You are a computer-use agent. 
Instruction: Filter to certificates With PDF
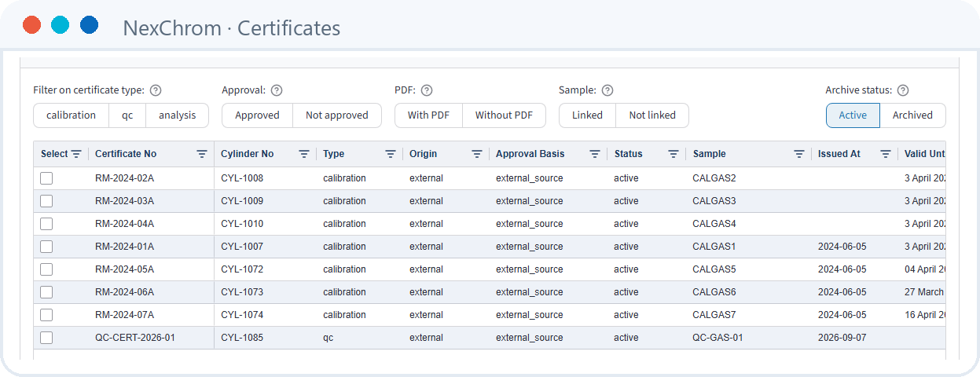[428, 115]
